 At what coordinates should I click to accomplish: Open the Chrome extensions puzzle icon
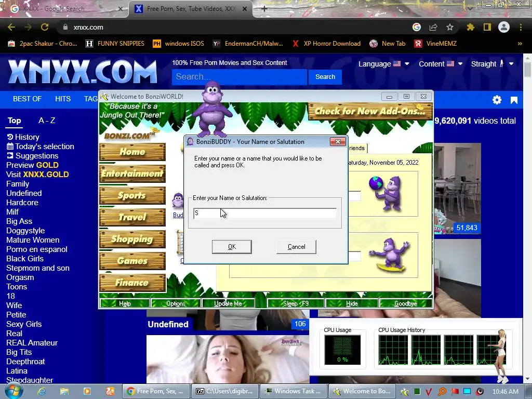pos(471,27)
